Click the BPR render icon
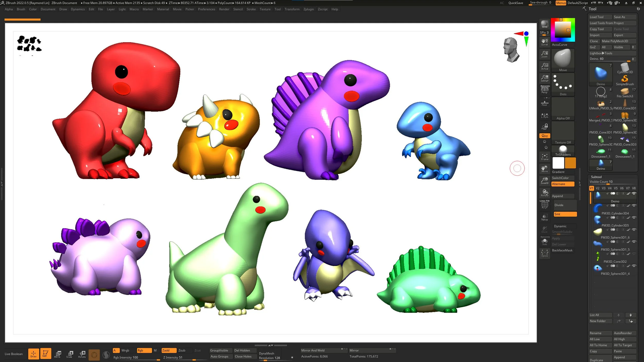 pos(544,24)
